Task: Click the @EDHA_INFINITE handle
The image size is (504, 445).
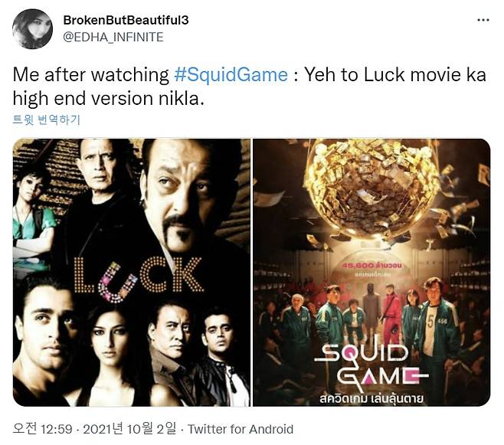Action: [x=113, y=38]
